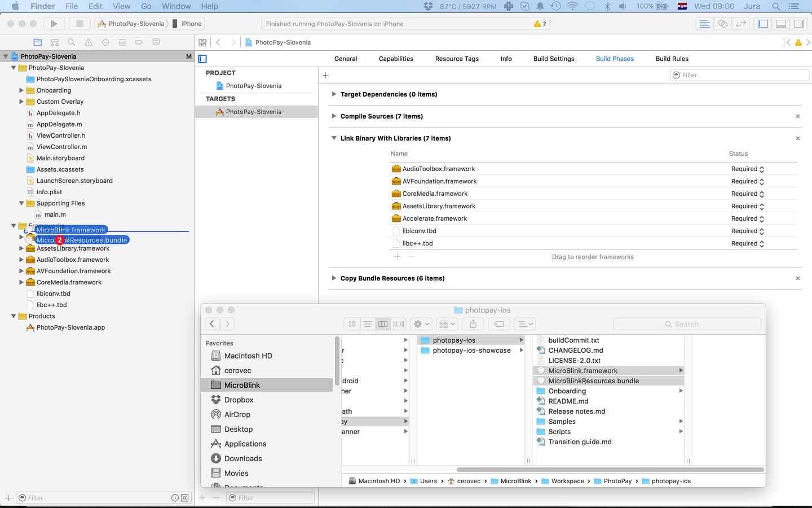The width and height of the screenshot is (812, 508).
Task: Delete the Compile Sources phase
Action: tap(797, 116)
